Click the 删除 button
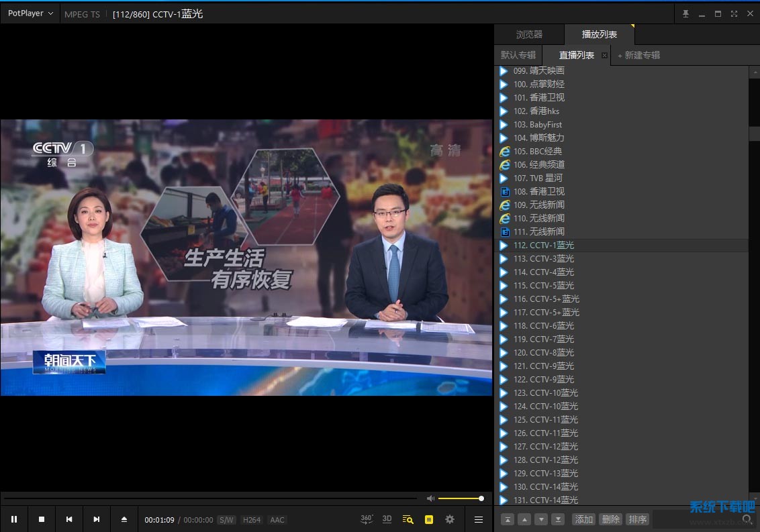The image size is (760, 532). (610, 519)
